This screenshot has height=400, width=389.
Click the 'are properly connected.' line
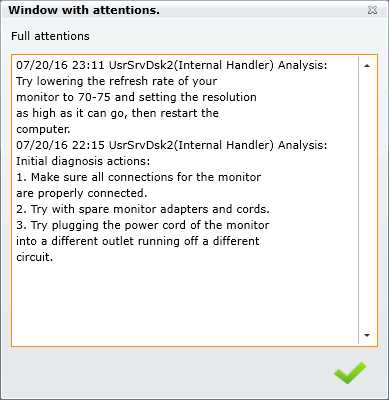coord(82,193)
